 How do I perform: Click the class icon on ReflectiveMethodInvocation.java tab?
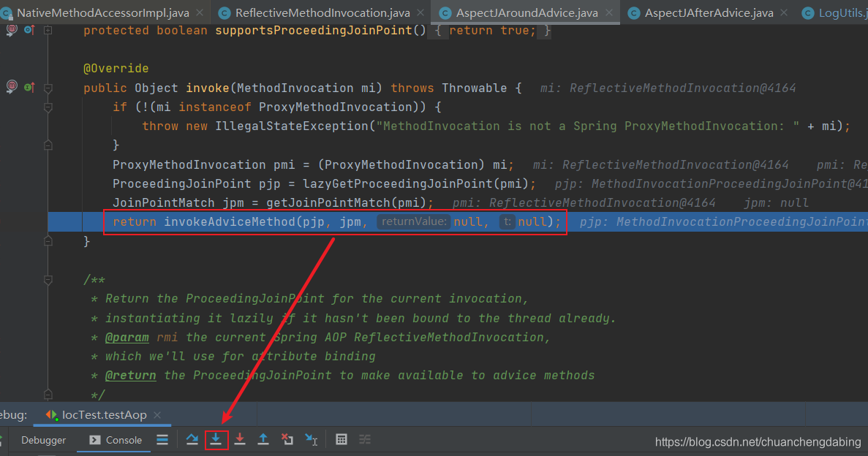pyautogui.click(x=224, y=12)
